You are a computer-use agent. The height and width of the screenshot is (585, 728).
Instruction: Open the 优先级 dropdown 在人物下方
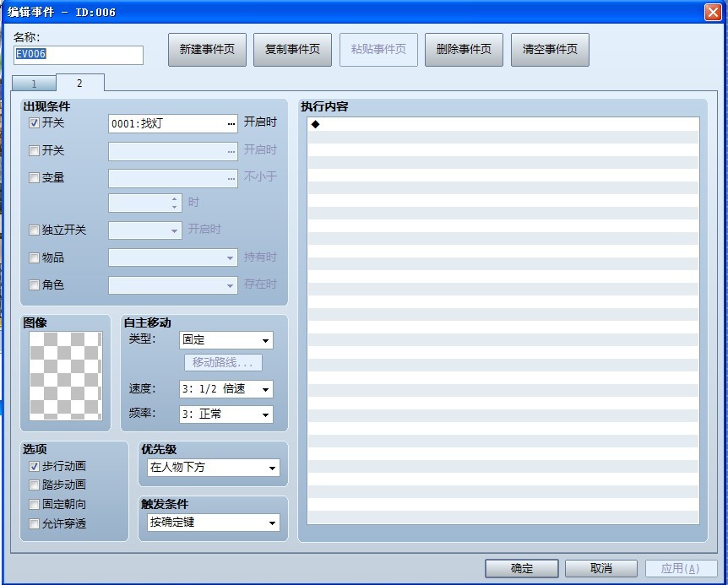click(214, 468)
